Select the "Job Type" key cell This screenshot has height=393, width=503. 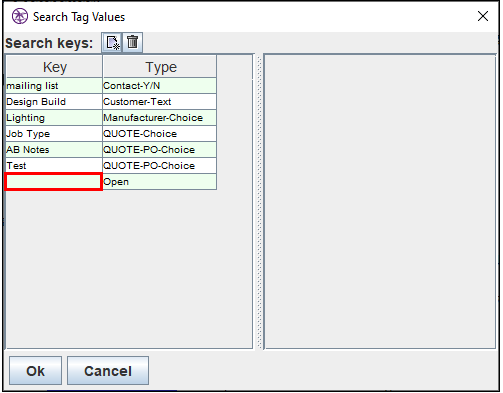pyautogui.click(x=54, y=134)
